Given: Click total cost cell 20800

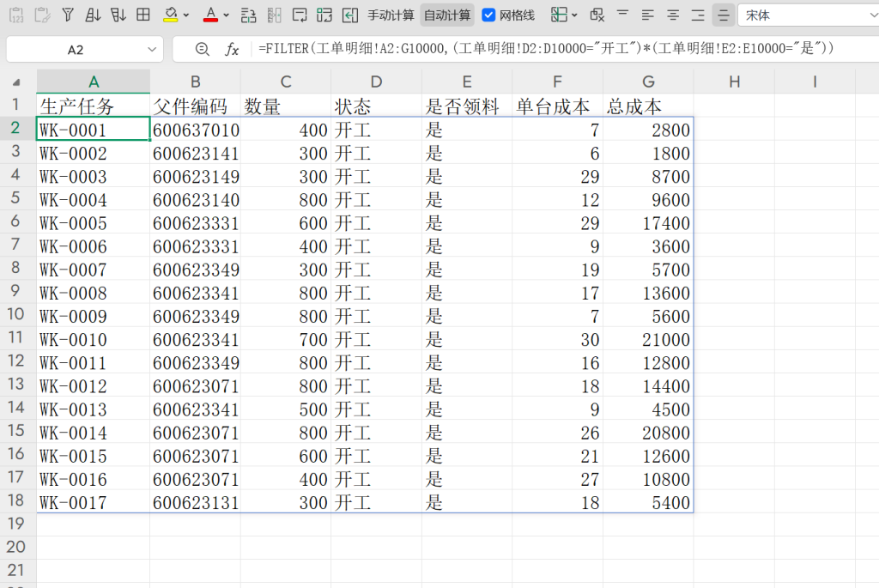Looking at the screenshot, I should click(648, 432).
